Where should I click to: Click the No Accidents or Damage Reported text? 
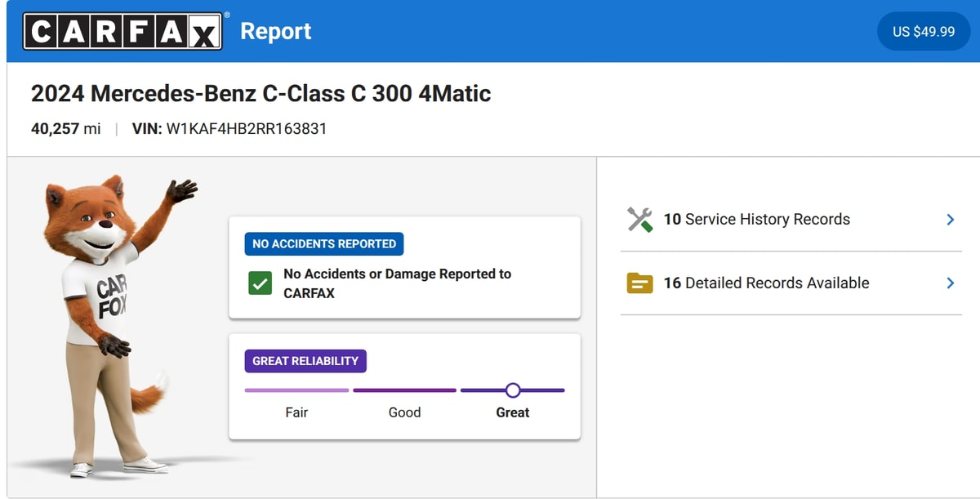point(397,283)
